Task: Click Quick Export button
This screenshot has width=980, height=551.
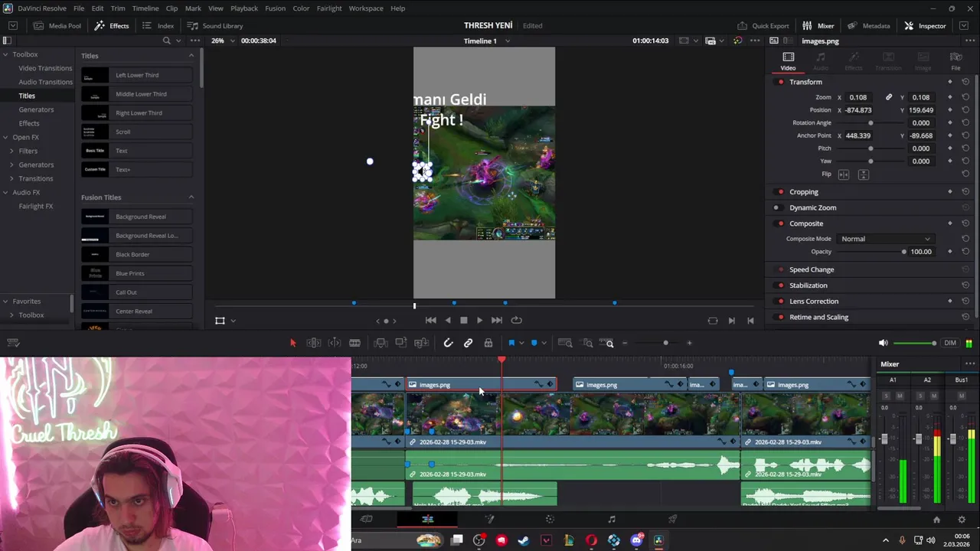Action: click(763, 26)
